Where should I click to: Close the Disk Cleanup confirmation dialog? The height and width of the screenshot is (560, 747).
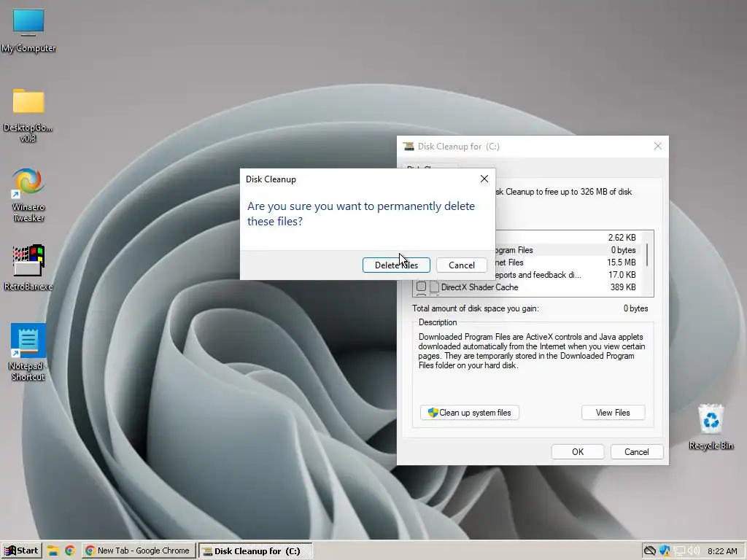pos(484,179)
